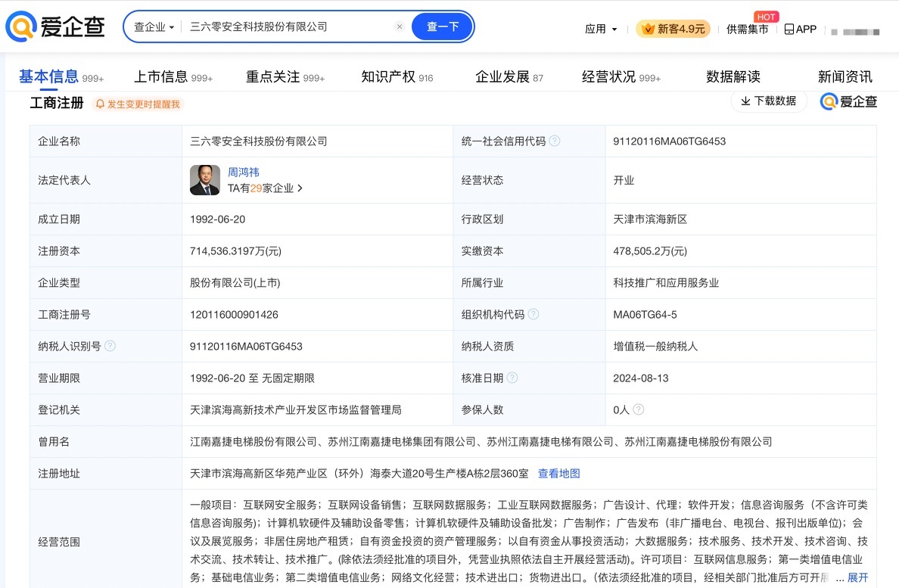Clear the search box with the X icon
The width and height of the screenshot is (899, 588).
(400, 26)
